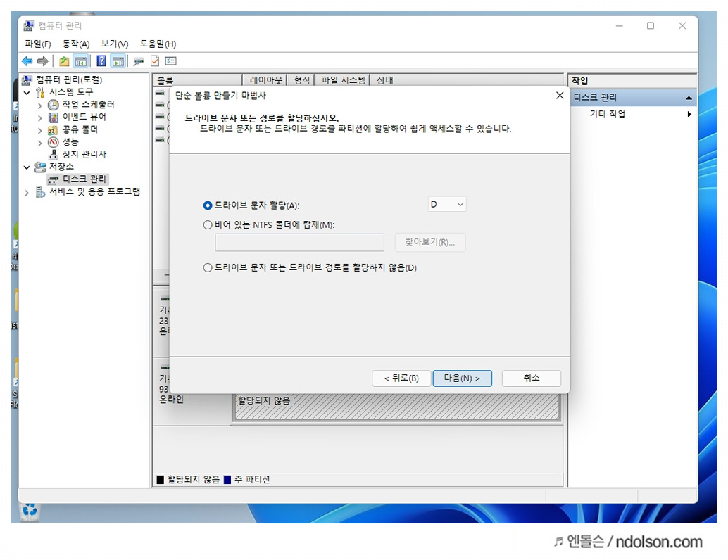Select 장치 관리자 tree item text

pyautogui.click(x=84, y=155)
